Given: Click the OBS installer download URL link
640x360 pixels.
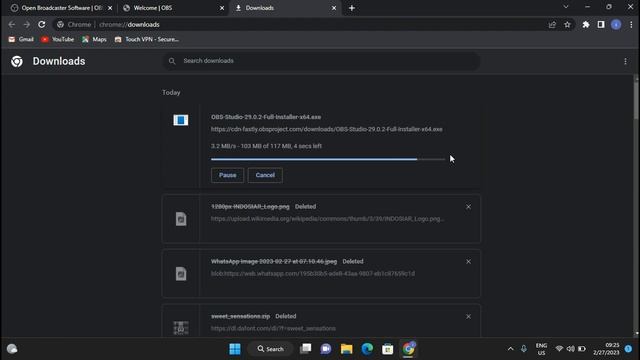Looking at the screenshot, I should tap(327, 129).
